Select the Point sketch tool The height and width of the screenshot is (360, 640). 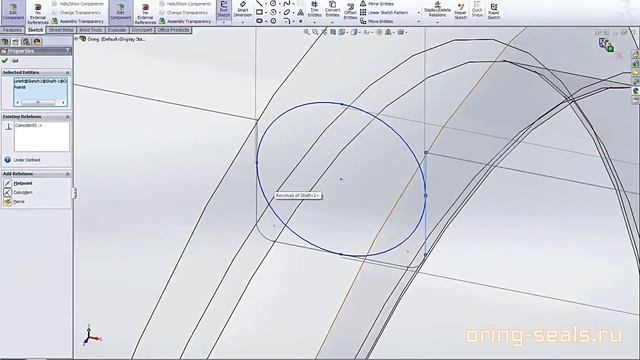point(300,21)
